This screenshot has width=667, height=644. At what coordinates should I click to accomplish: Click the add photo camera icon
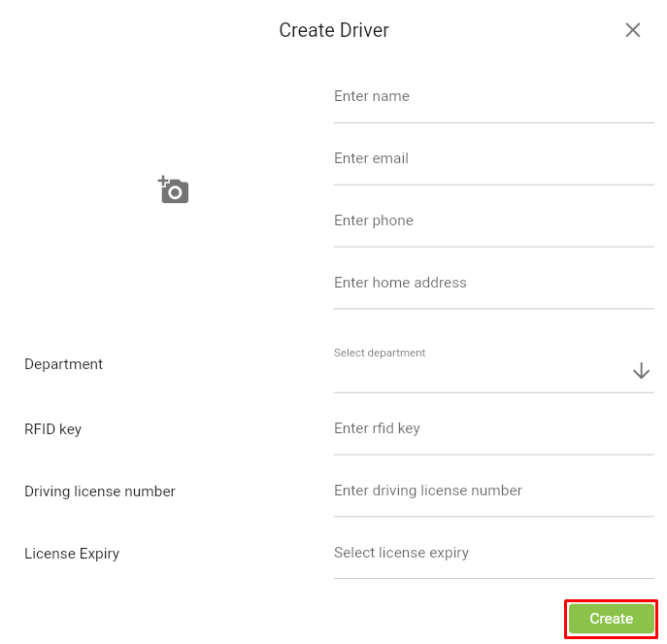coord(174,190)
